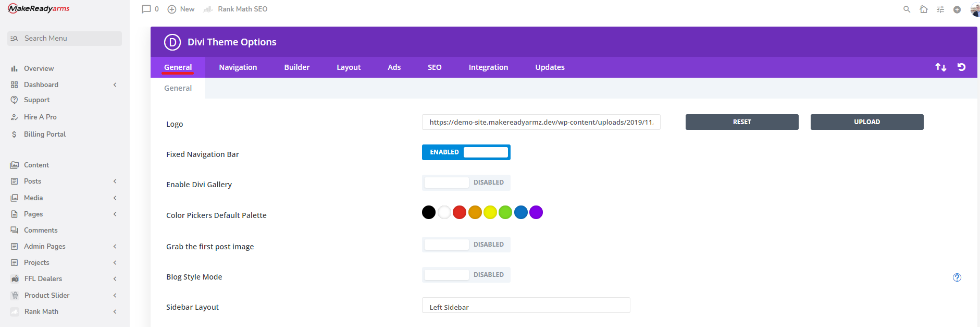Screen dimensions: 980x327
Task: Click the Support help icon
Action: (15, 100)
